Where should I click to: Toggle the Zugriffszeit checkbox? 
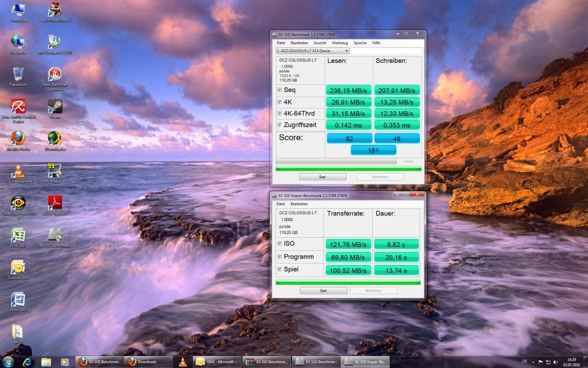279,124
